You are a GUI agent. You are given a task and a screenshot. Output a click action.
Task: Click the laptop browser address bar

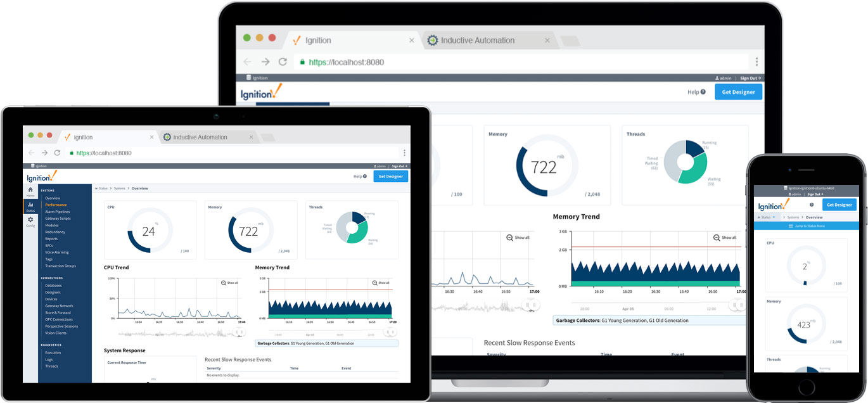tap(523, 62)
